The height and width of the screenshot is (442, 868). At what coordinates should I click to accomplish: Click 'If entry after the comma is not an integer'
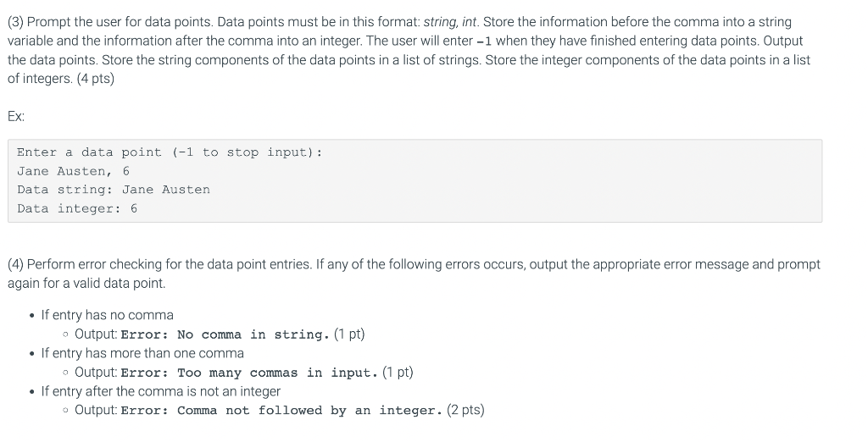tap(160, 391)
